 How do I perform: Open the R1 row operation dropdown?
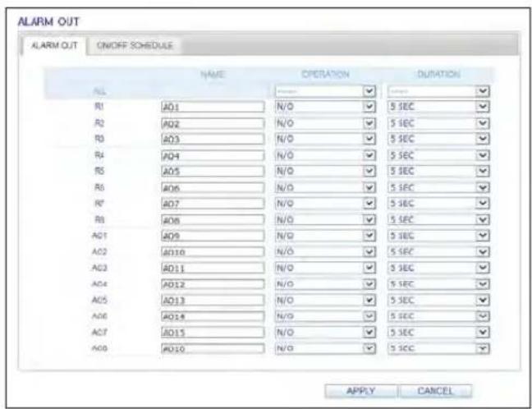point(325,107)
